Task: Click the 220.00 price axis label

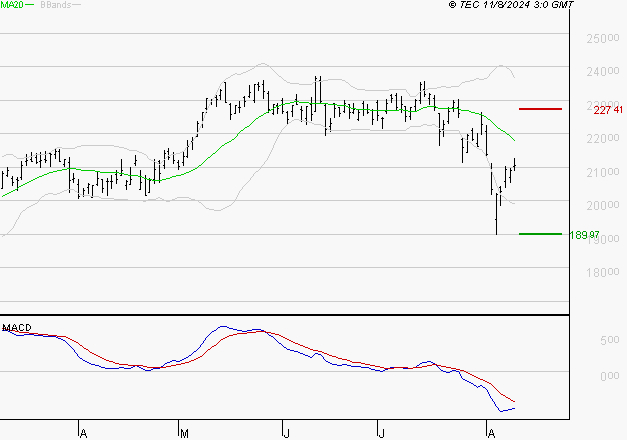Action: [x=603, y=139]
